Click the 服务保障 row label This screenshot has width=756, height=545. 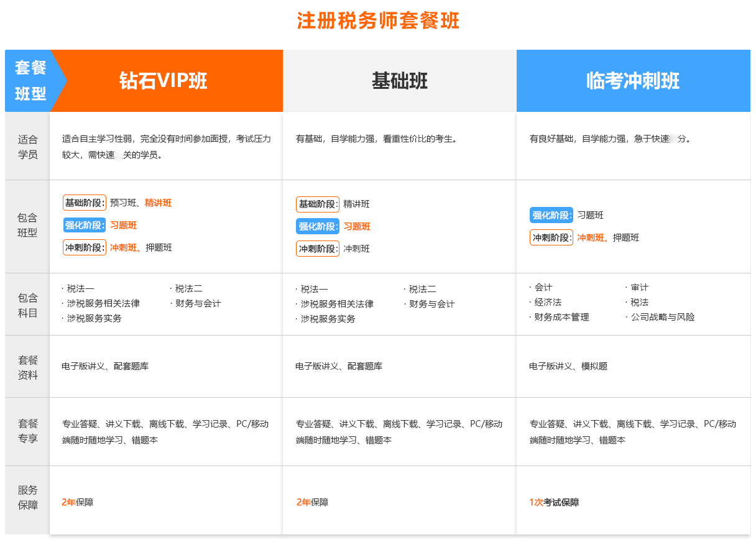tap(28, 497)
